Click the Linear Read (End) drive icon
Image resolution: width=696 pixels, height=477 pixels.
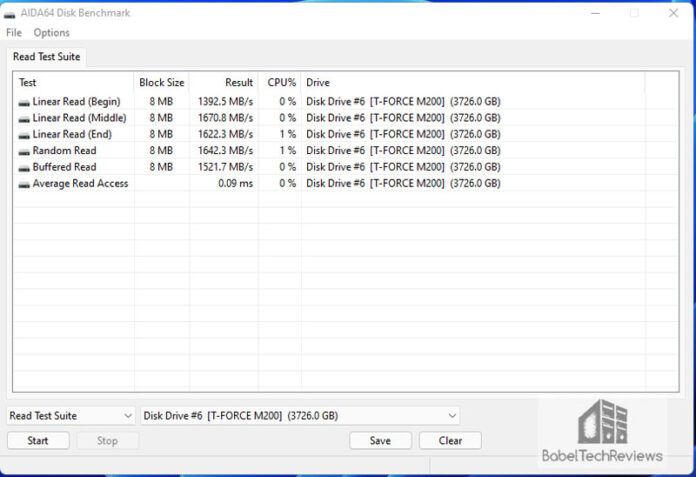pyautogui.click(x=24, y=135)
